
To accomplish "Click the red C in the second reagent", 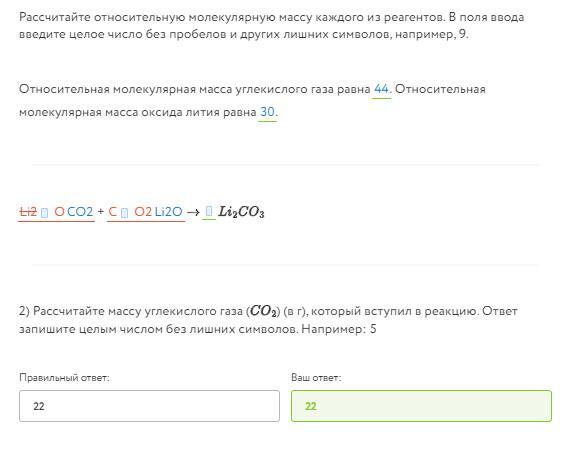I will (112, 212).
